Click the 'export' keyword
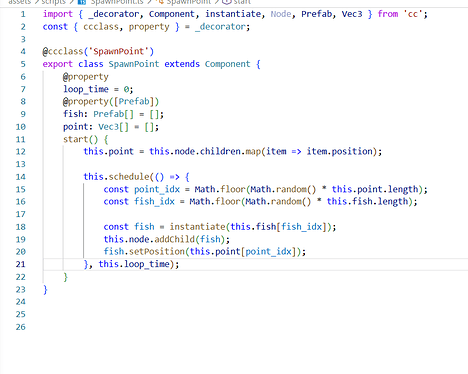The image size is (468, 374). (58, 64)
